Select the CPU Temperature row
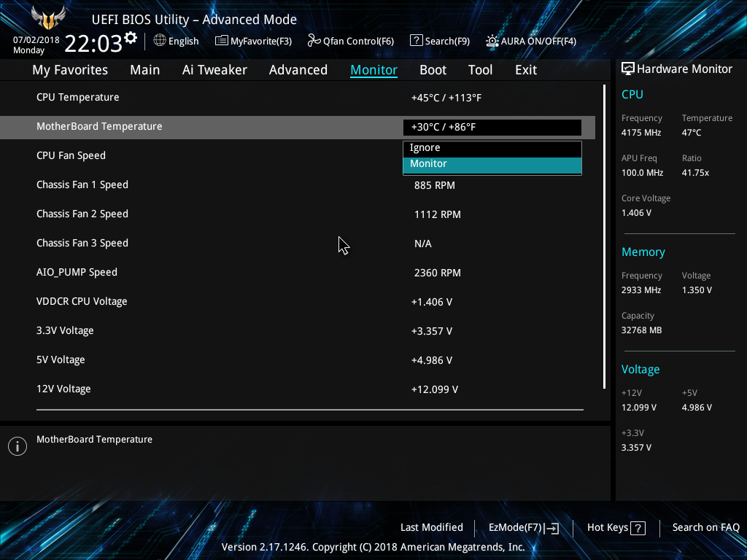 [x=298, y=97]
